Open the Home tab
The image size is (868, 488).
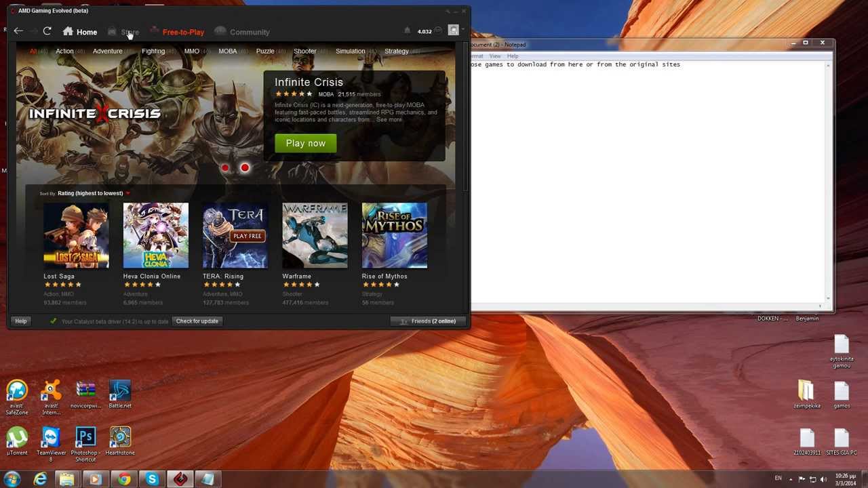(x=80, y=32)
